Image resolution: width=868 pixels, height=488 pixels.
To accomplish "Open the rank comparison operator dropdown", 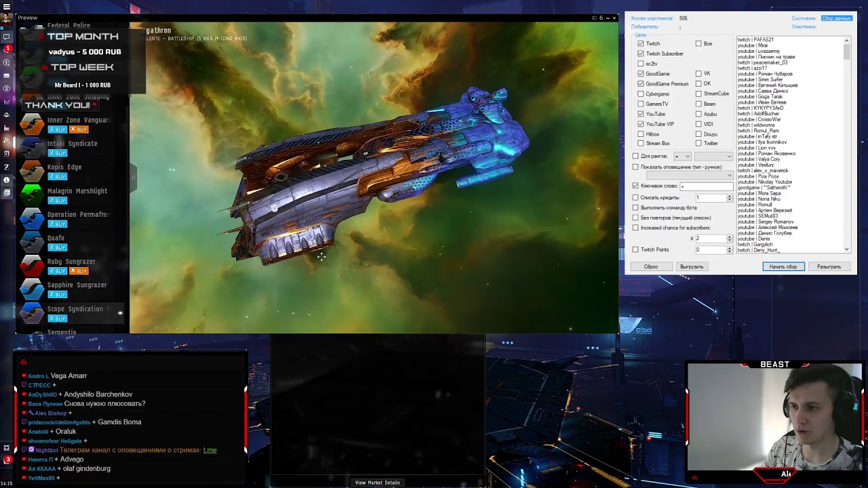I will pos(682,156).
